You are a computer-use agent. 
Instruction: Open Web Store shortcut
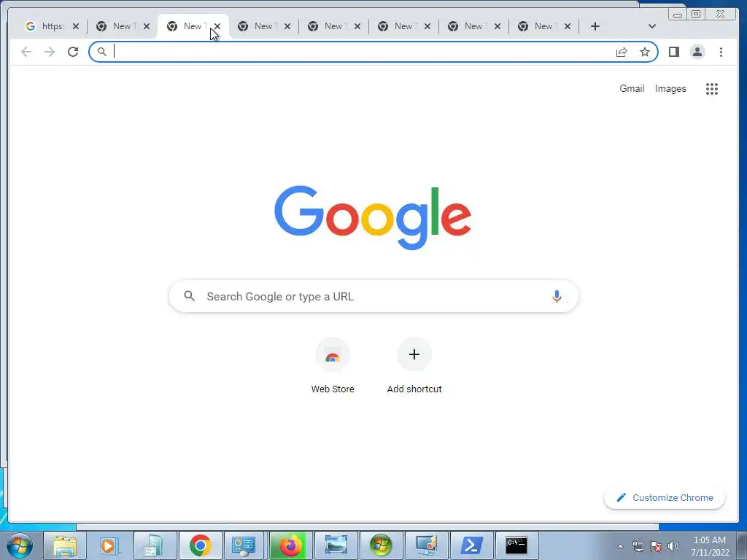tap(333, 366)
